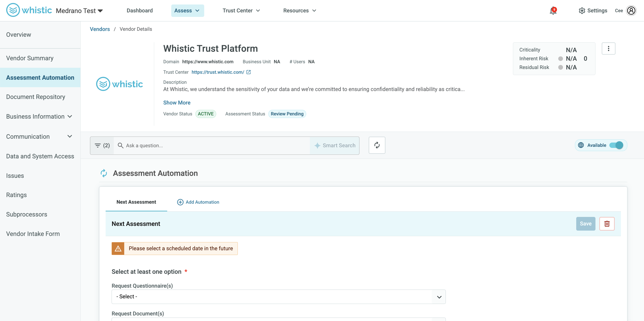Viewport: 644px width, 321px height.
Task: Click the Save button
Action: pos(585,224)
